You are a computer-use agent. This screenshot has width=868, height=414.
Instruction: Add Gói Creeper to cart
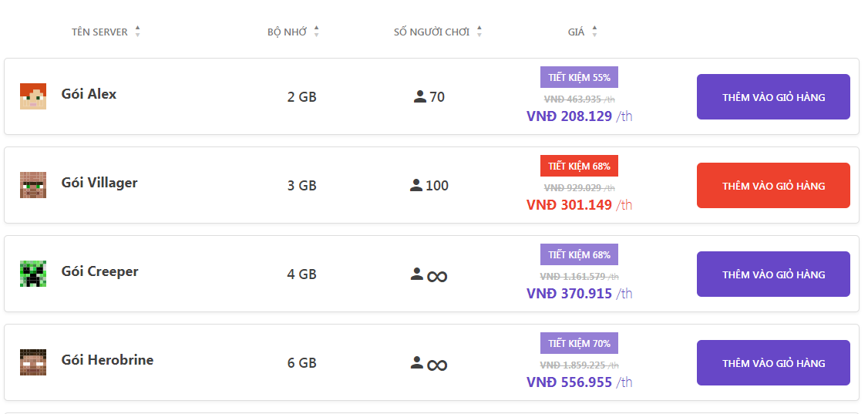point(773,274)
